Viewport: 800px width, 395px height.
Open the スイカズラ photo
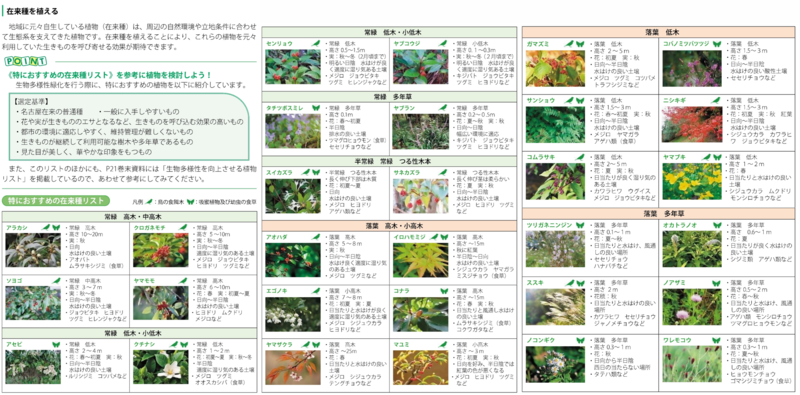[293, 195]
